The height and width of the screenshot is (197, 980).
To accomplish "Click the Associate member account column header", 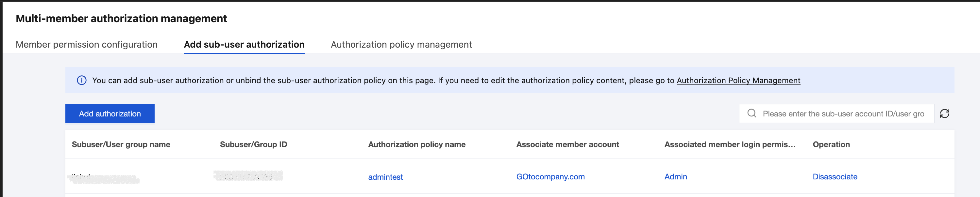I will (567, 144).
